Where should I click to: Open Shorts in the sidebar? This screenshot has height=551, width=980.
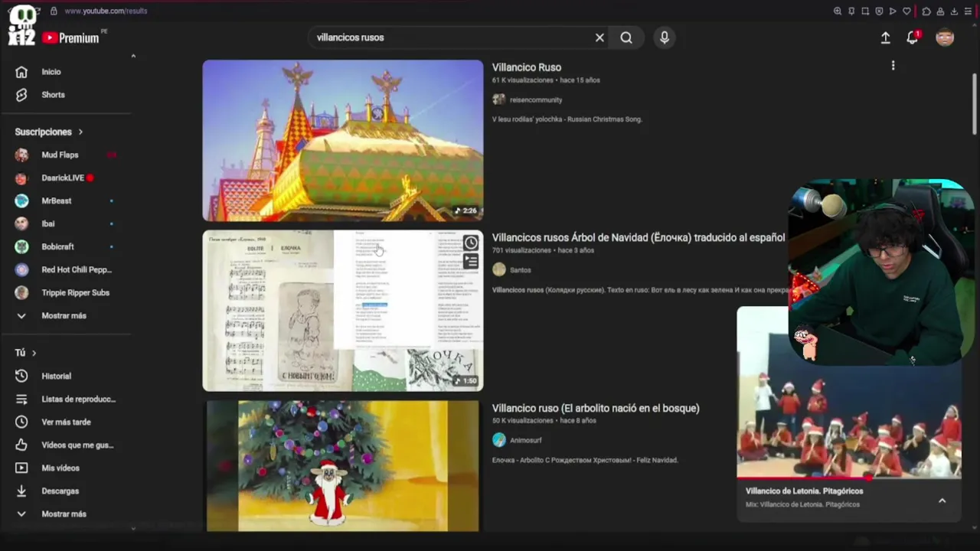point(53,95)
